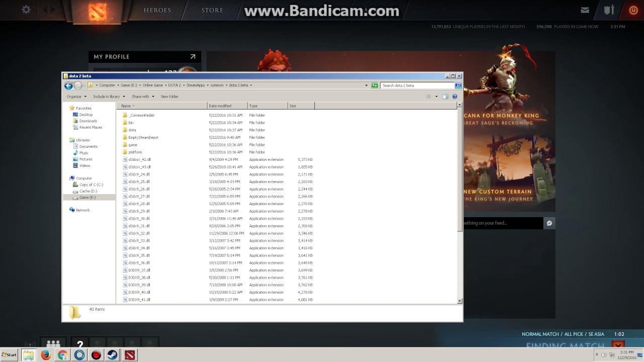
Task: Click the Dota 2 logo home button
Action: [97, 11]
